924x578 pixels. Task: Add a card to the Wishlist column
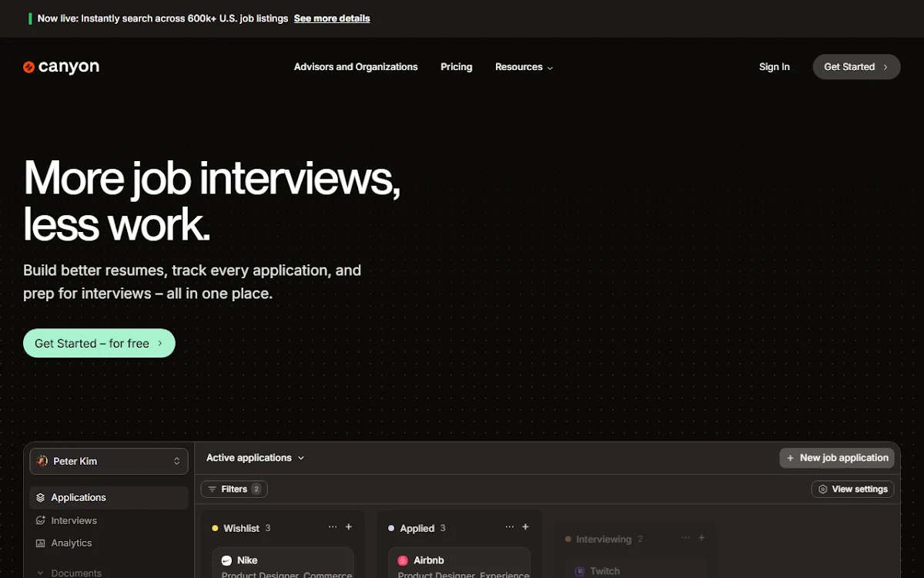[x=349, y=527]
